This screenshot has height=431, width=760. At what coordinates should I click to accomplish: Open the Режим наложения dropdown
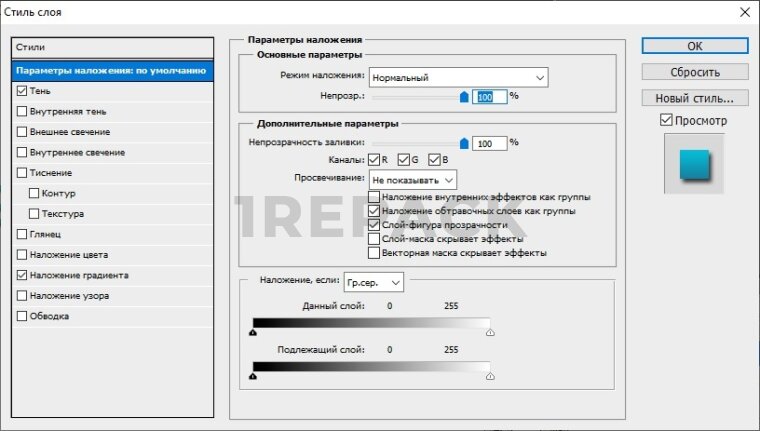pos(458,77)
